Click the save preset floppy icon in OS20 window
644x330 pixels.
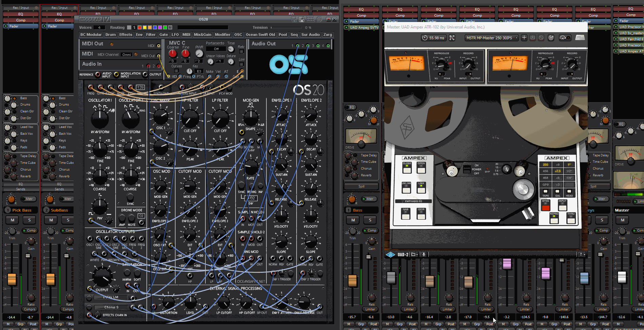[x=294, y=19]
